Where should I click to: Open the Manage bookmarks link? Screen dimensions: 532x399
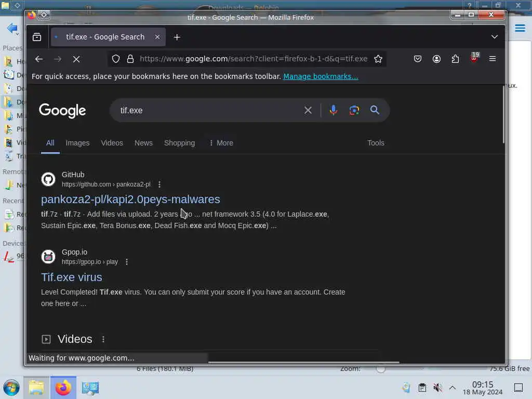point(321,76)
